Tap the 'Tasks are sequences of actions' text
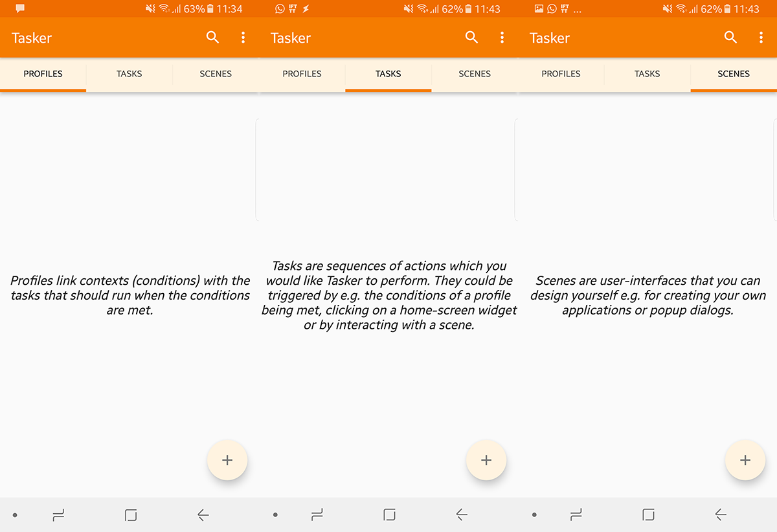This screenshot has width=777, height=532. [389, 295]
